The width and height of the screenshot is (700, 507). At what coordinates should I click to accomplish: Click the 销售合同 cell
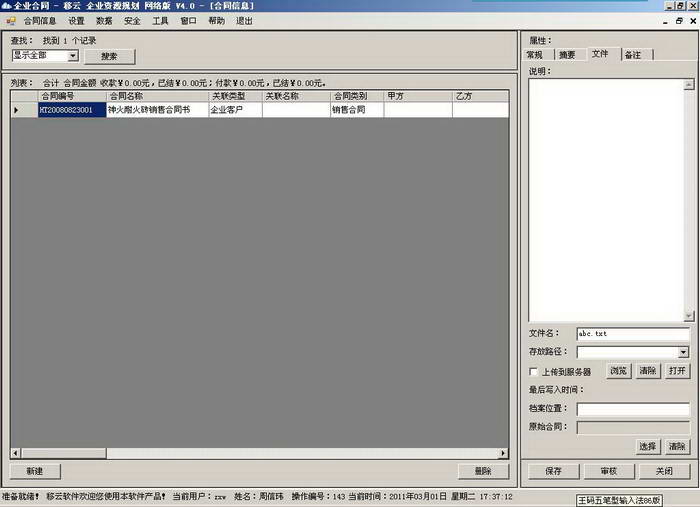pos(357,110)
